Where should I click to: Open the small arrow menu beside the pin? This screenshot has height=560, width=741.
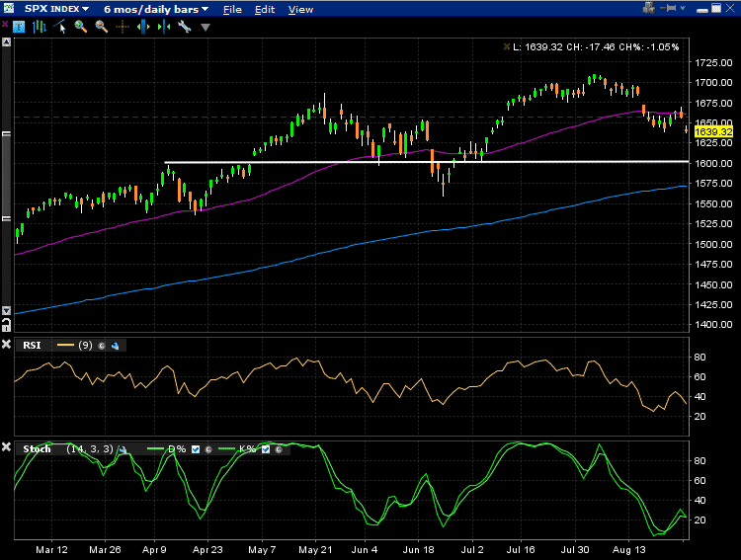(x=683, y=8)
